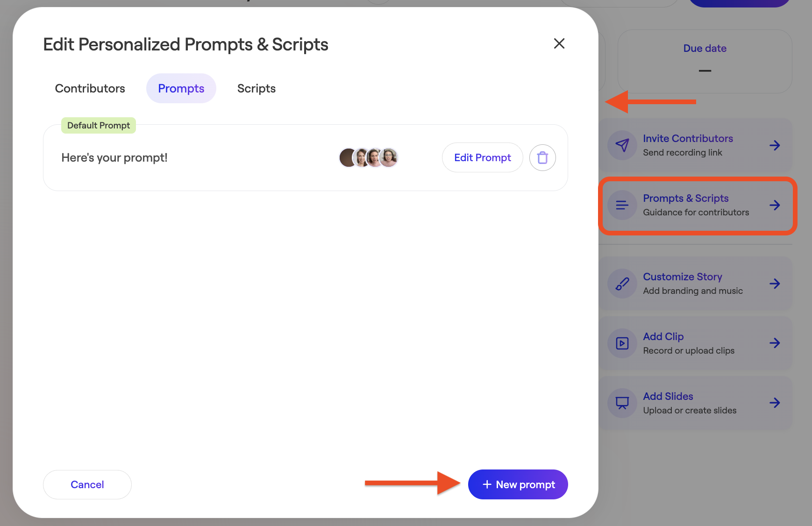Delete the default prompt with trash icon
This screenshot has width=812, height=526.
(542, 158)
